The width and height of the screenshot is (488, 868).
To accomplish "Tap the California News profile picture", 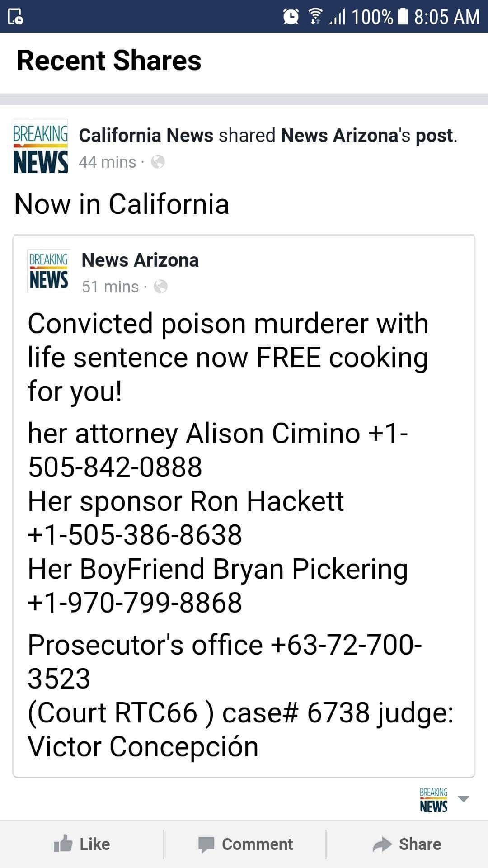I will (x=41, y=146).
